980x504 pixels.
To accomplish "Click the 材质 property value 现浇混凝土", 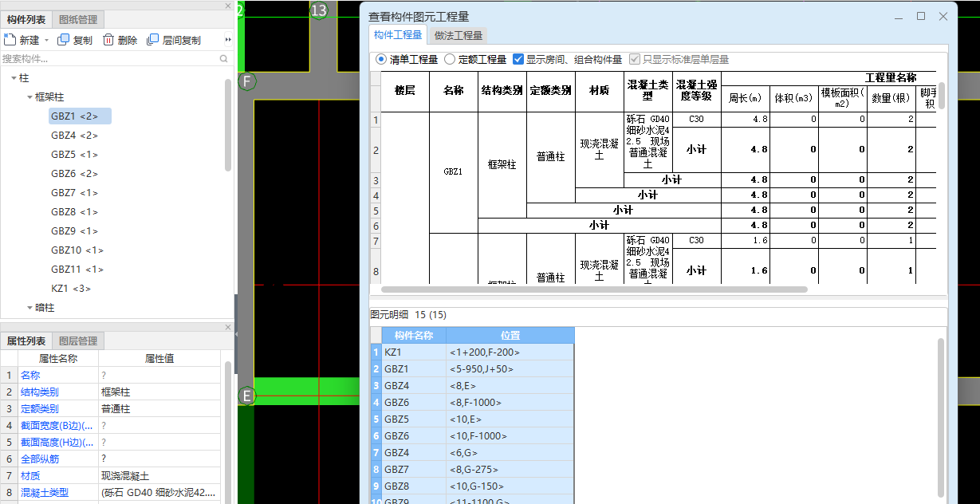I will [x=125, y=475].
